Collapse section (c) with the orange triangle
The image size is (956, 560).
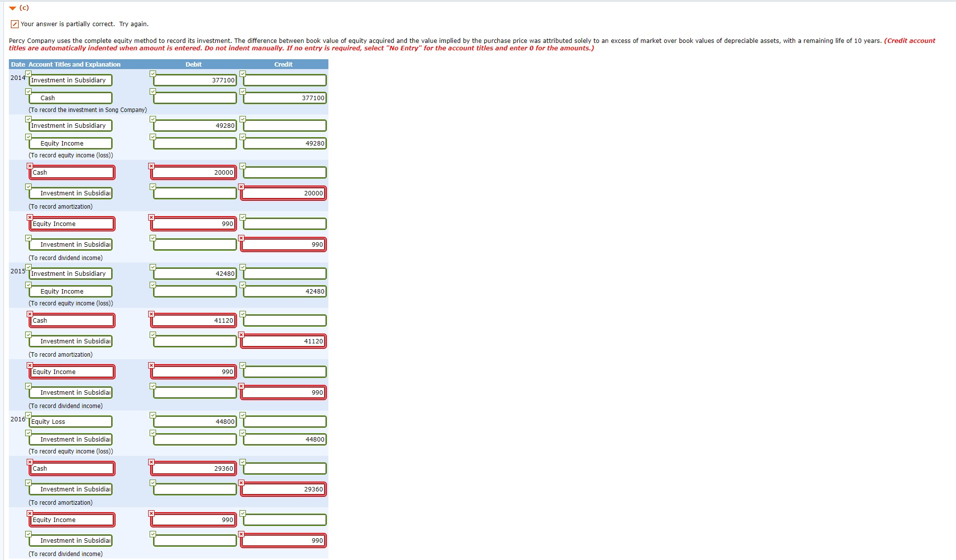pos(12,8)
